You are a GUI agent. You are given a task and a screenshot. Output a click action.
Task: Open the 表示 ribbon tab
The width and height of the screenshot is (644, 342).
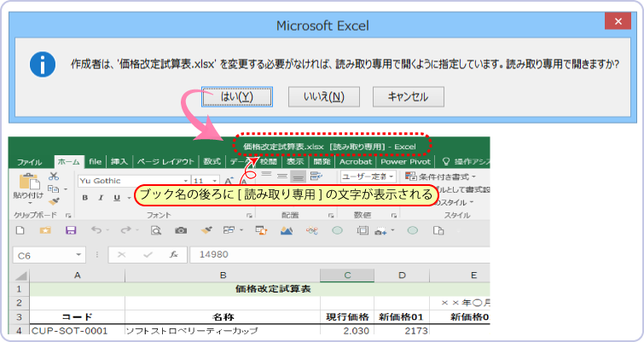[295, 162]
